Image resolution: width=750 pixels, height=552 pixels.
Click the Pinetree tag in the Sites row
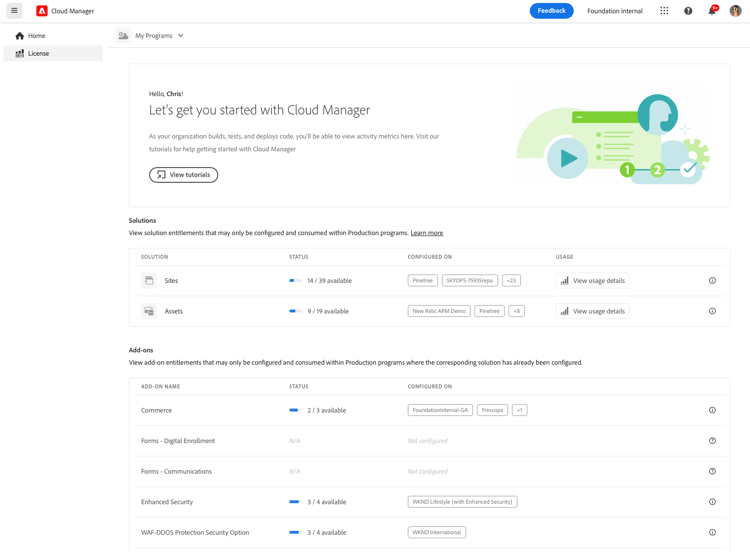[x=422, y=281]
